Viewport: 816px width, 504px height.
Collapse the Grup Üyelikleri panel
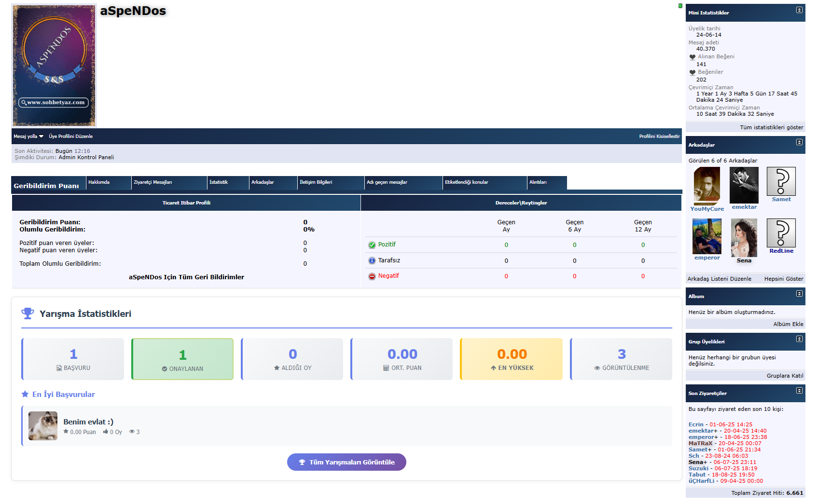coord(799,339)
